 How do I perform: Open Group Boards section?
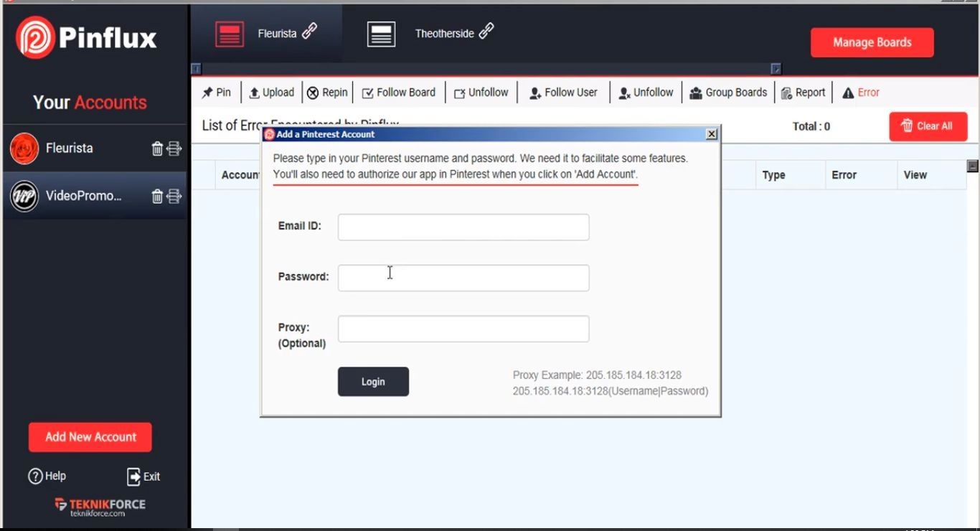click(728, 93)
